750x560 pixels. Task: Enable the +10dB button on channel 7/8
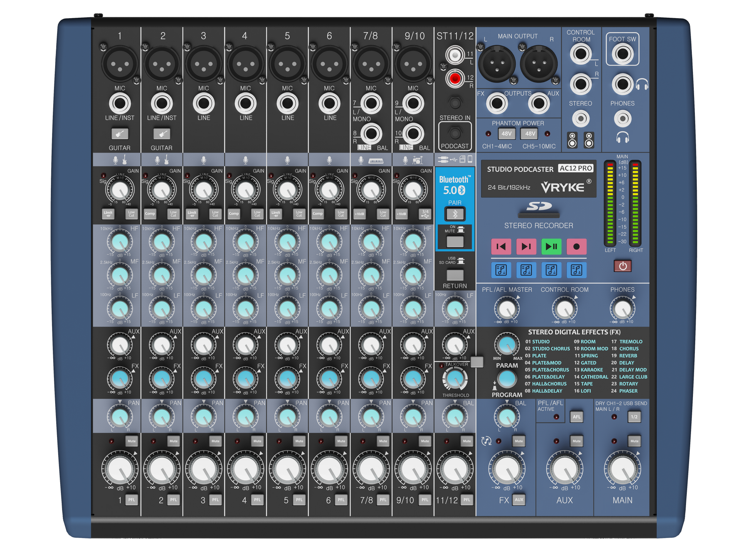359,214
